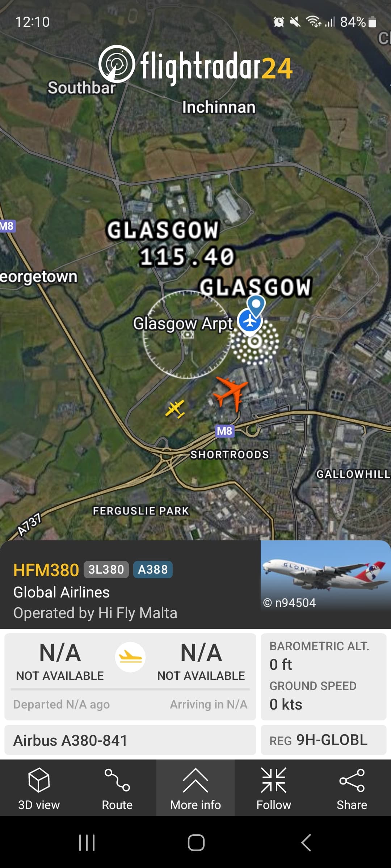Share this flight via Share icon
Viewport: 391px width, 868px height.
pos(352,788)
